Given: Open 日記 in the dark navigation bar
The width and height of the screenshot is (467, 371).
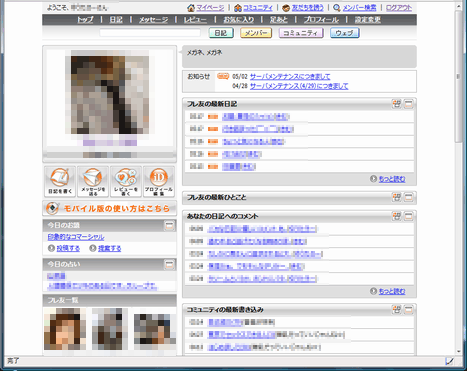Looking at the screenshot, I should [116, 20].
